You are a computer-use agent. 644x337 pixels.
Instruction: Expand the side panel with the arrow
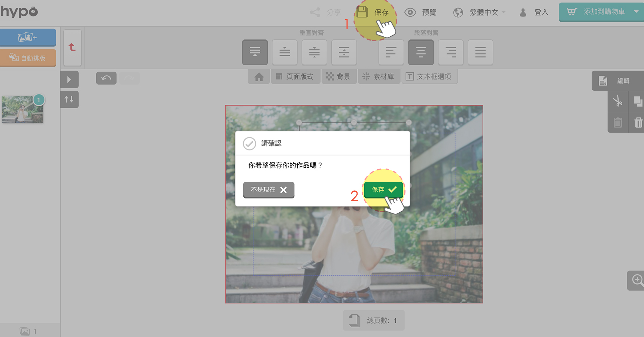[x=69, y=79]
